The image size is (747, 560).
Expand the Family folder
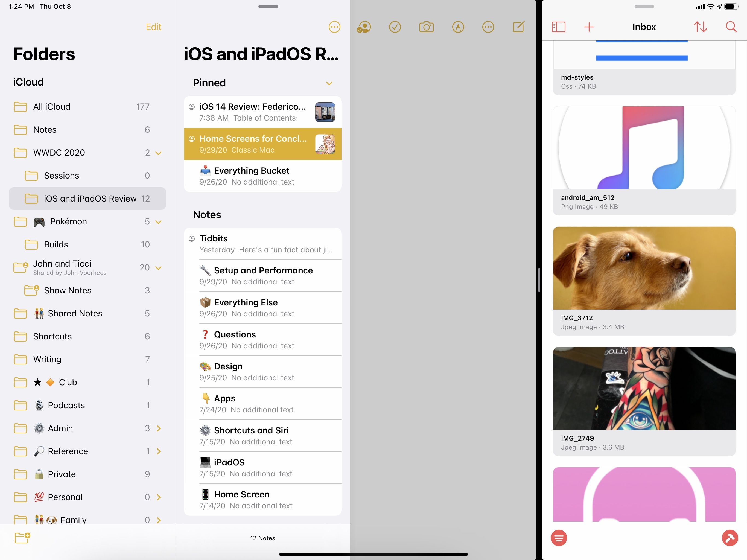[x=159, y=520]
